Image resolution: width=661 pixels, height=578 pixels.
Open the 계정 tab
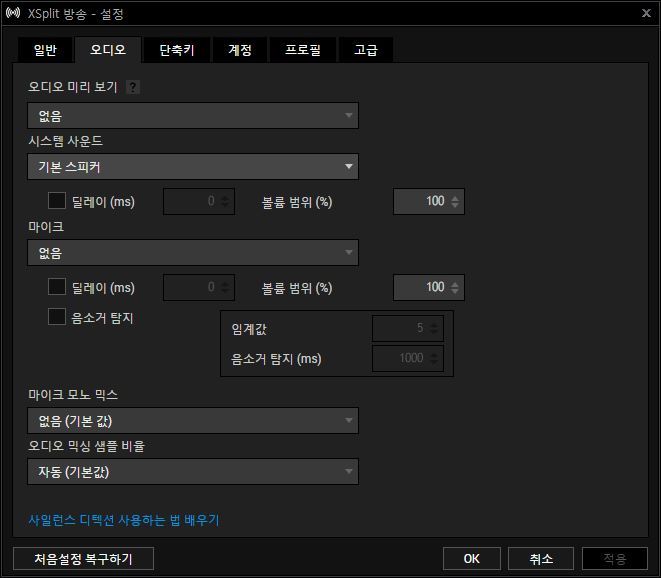[x=240, y=50]
